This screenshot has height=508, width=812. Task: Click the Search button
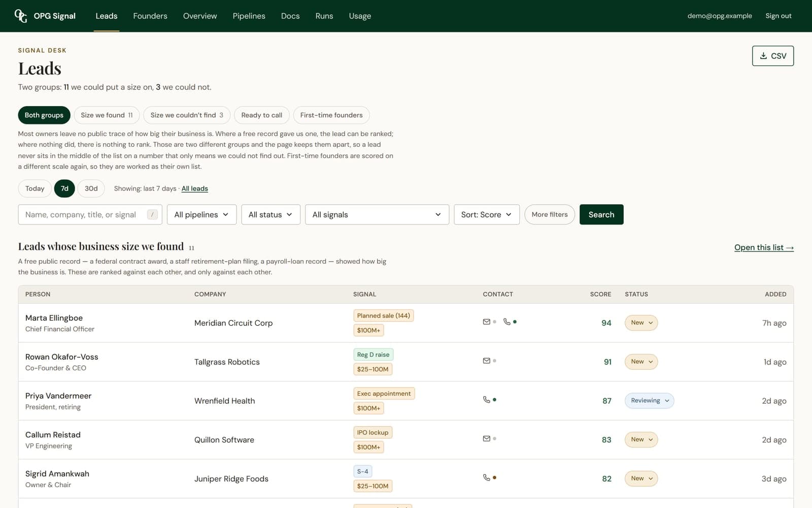click(601, 214)
